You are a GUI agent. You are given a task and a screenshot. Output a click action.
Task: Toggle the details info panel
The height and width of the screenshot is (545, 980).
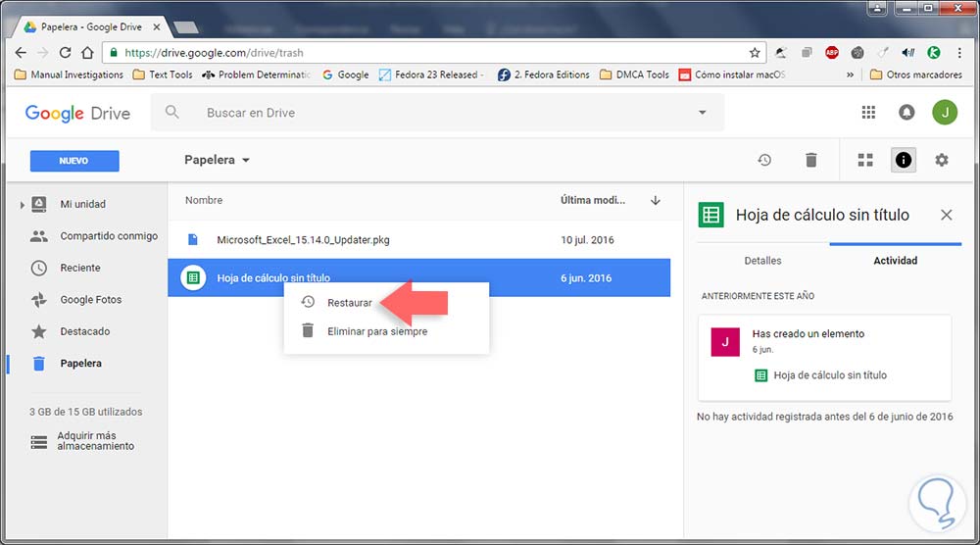[904, 160]
